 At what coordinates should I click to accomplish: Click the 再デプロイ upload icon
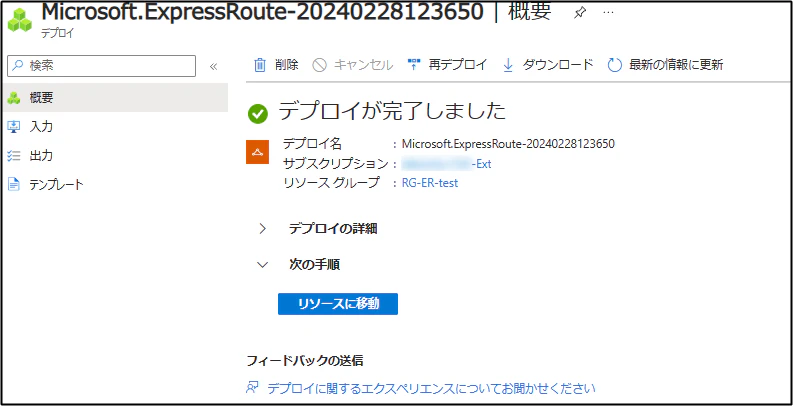point(414,65)
